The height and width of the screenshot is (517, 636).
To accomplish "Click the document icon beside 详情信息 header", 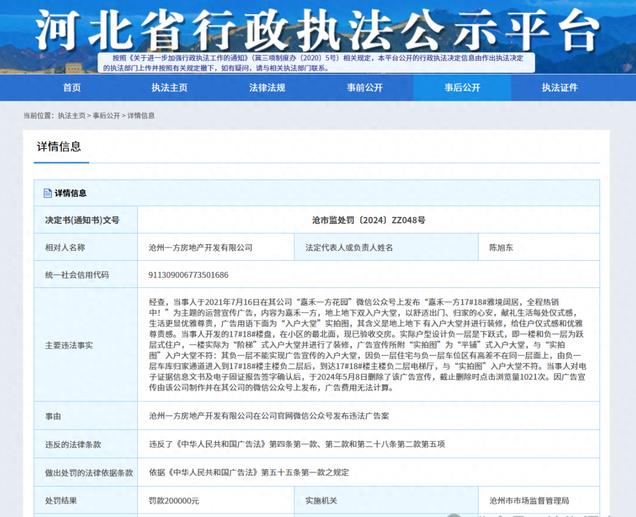I will [x=47, y=193].
